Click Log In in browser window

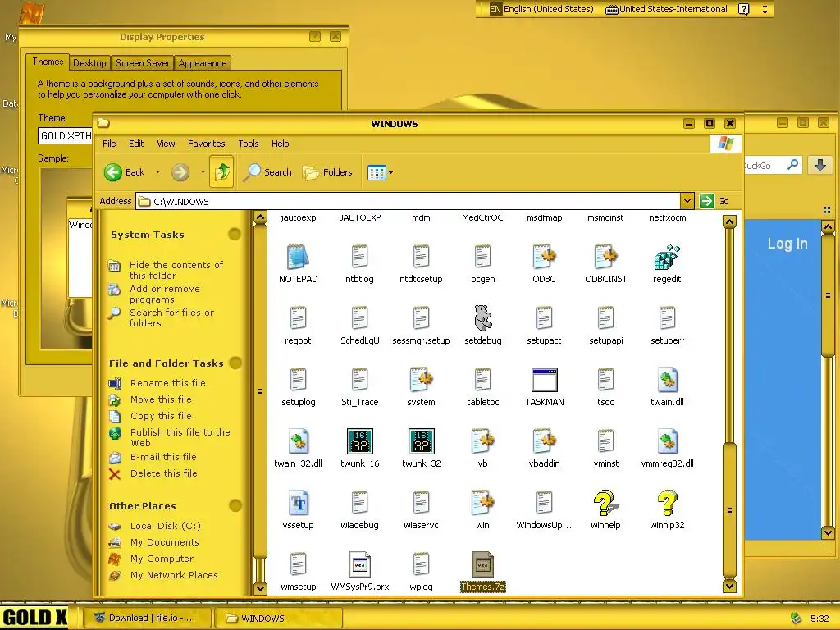(787, 244)
